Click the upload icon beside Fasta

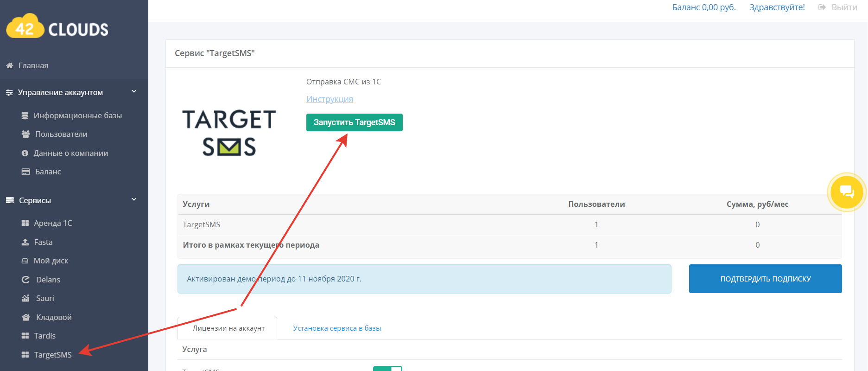25,242
